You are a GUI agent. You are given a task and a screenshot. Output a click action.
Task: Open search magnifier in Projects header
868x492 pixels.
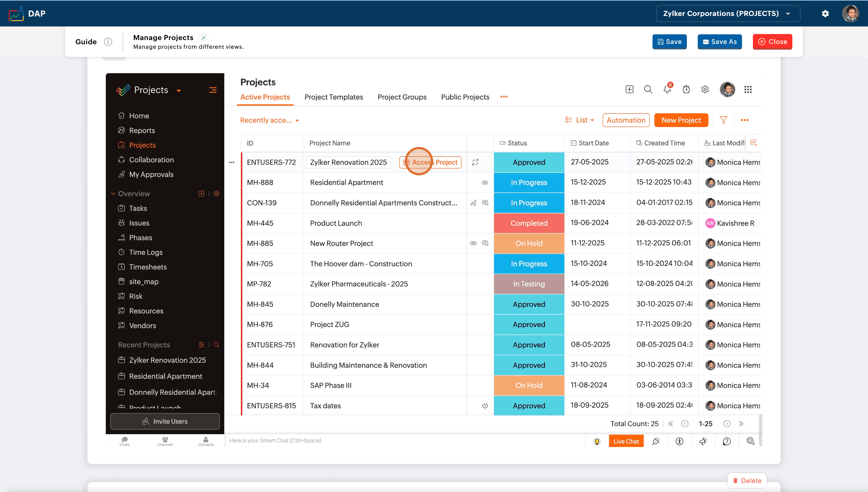point(648,89)
